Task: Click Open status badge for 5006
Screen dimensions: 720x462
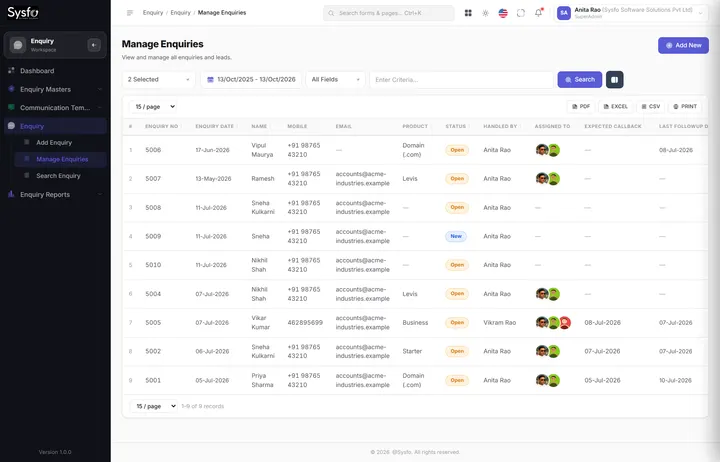Action: pos(457,150)
